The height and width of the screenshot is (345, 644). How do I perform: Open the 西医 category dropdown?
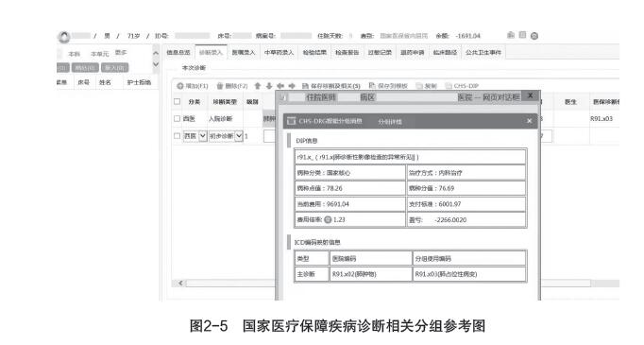pos(202,136)
